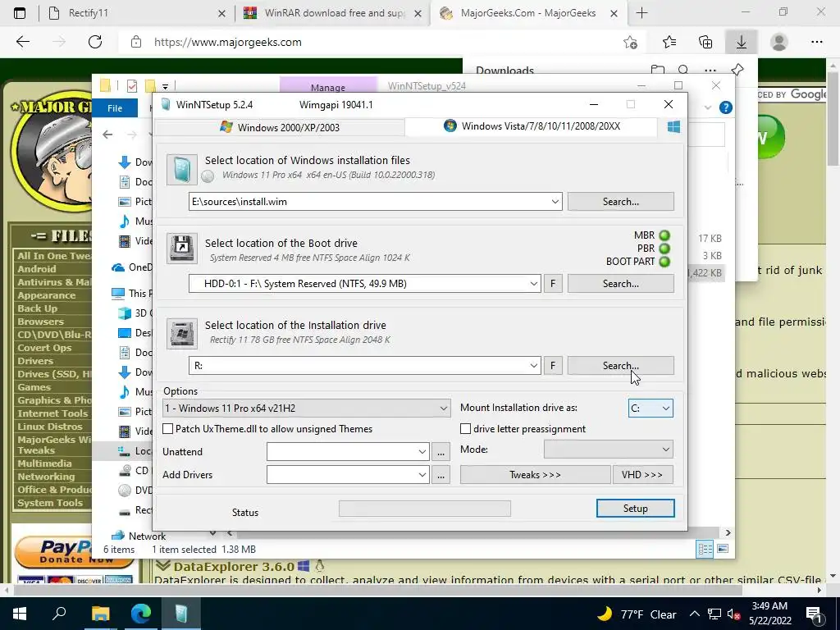Screen dimensions: 840x630
Task: Switch to large icons view in Explorer
Action: 723,549
